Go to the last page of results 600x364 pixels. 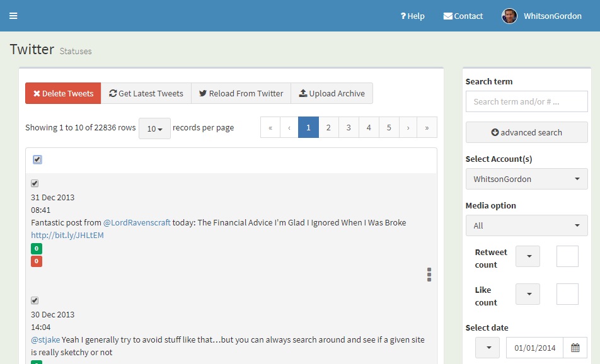(x=427, y=127)
